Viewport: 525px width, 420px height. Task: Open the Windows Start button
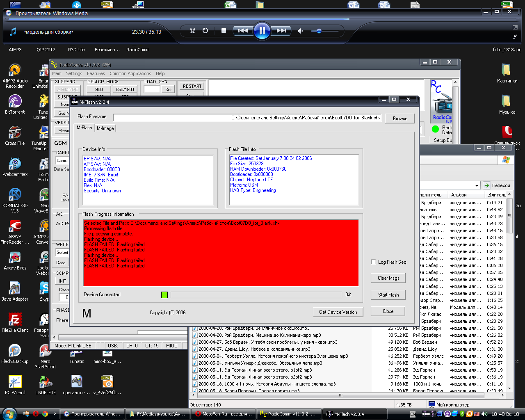(9, 414)
